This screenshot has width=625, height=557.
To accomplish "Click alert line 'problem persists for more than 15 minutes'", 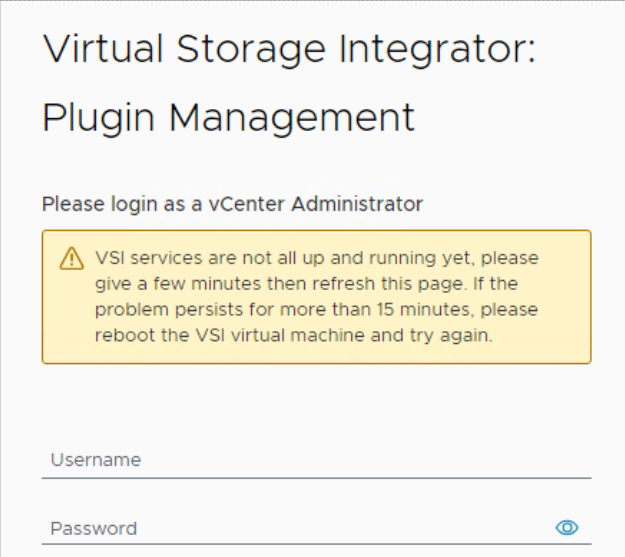I will pos(316,310).
